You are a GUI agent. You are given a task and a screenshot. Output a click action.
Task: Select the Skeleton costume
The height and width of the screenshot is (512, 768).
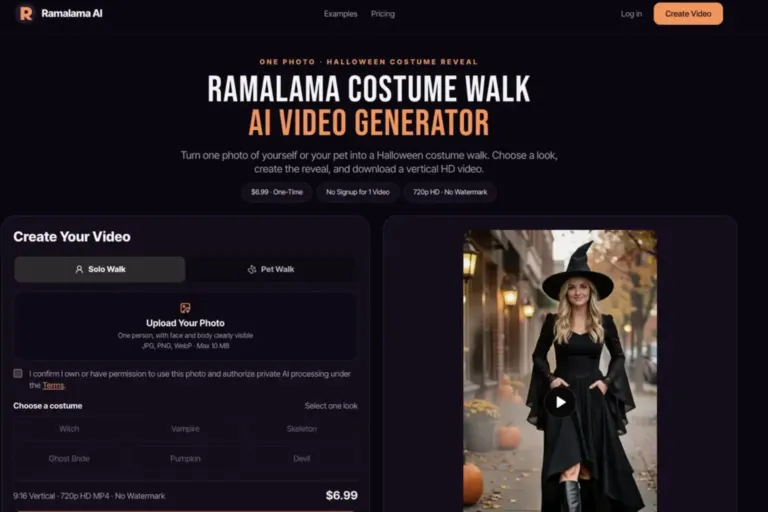pos(302,429)
